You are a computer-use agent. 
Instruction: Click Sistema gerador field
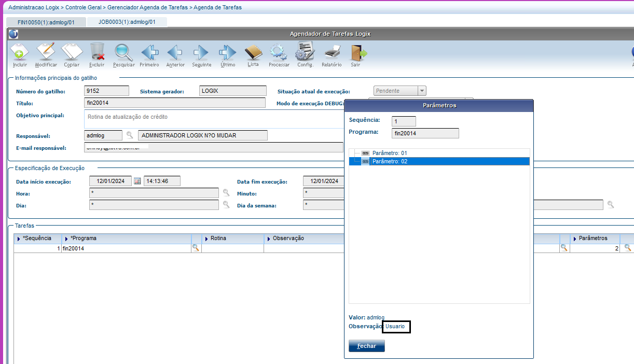tap(232, 91)
